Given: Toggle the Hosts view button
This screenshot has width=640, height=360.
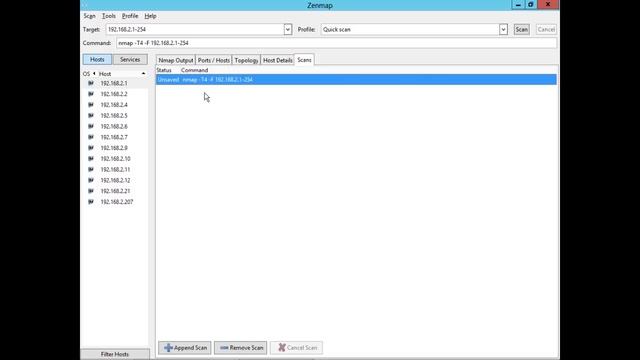Looking at the screenshot, I should click(x=97, y=60).
